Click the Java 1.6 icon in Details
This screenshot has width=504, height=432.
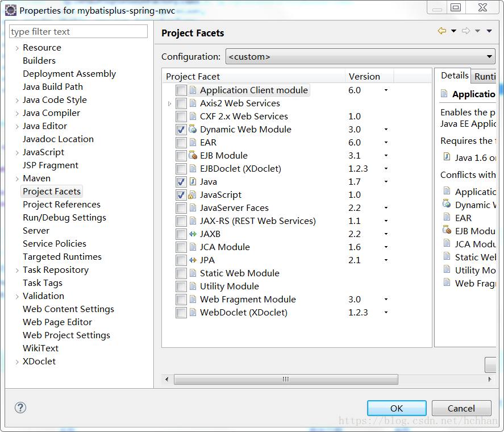coord(447,157)
